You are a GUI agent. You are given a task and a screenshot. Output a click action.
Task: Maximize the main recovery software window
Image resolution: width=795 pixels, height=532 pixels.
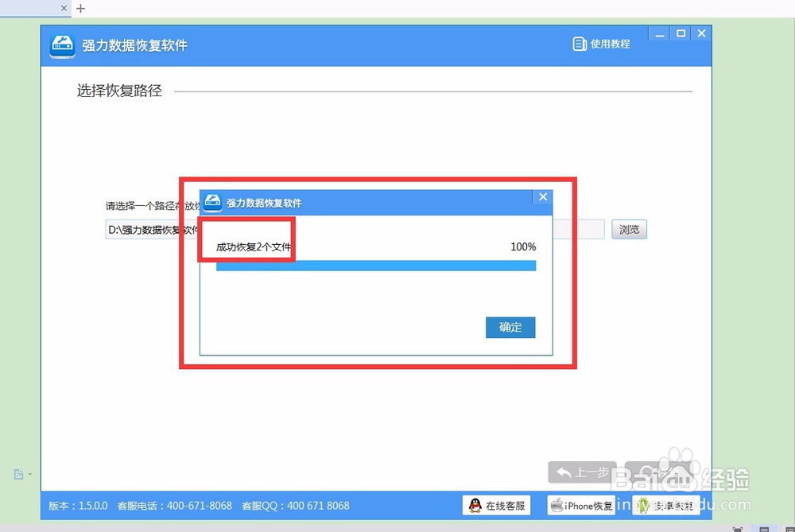pos(681,33)
